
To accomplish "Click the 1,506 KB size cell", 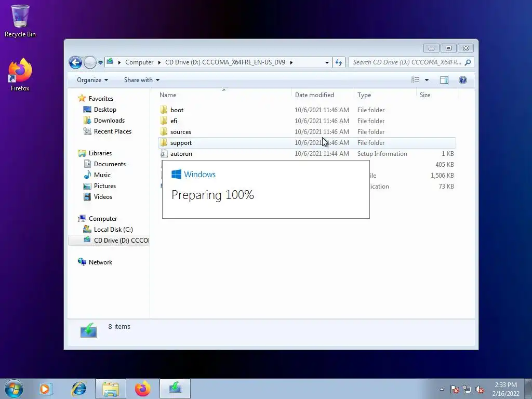I will tap(442, 176).
